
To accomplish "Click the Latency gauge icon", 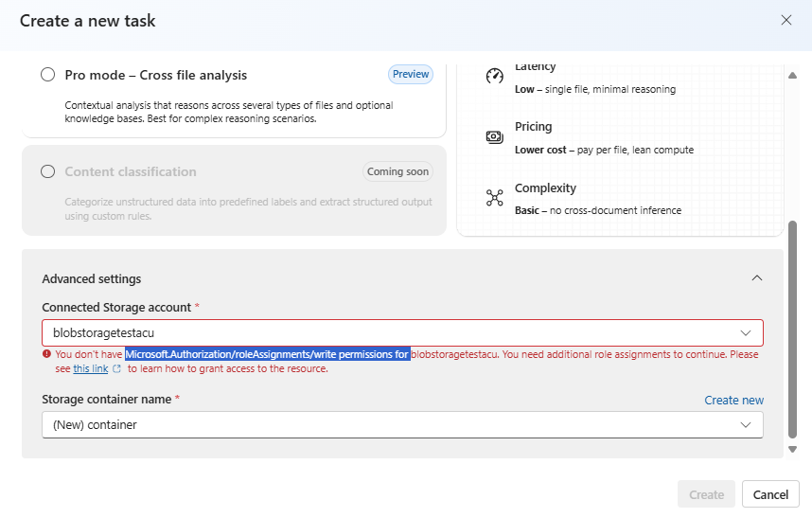I will coord(495,76).
